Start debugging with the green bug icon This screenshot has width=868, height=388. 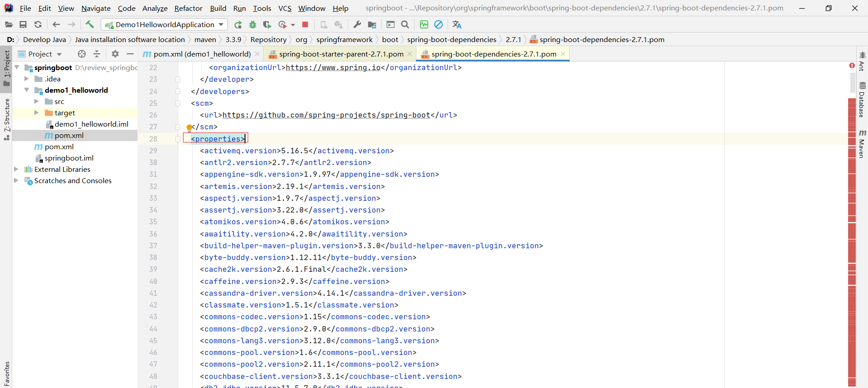click(253, 24)
